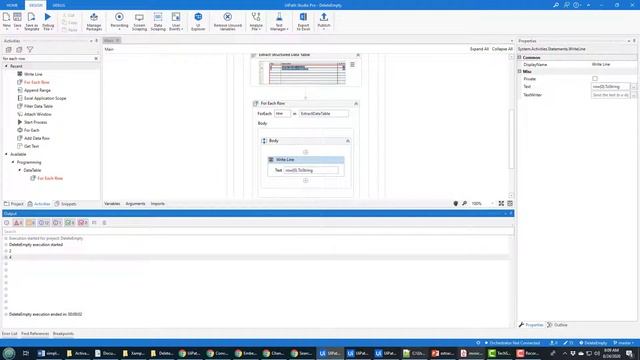Viewport: 640px width, 360px height.
Task: Open Find References tab
Action: 35,333
